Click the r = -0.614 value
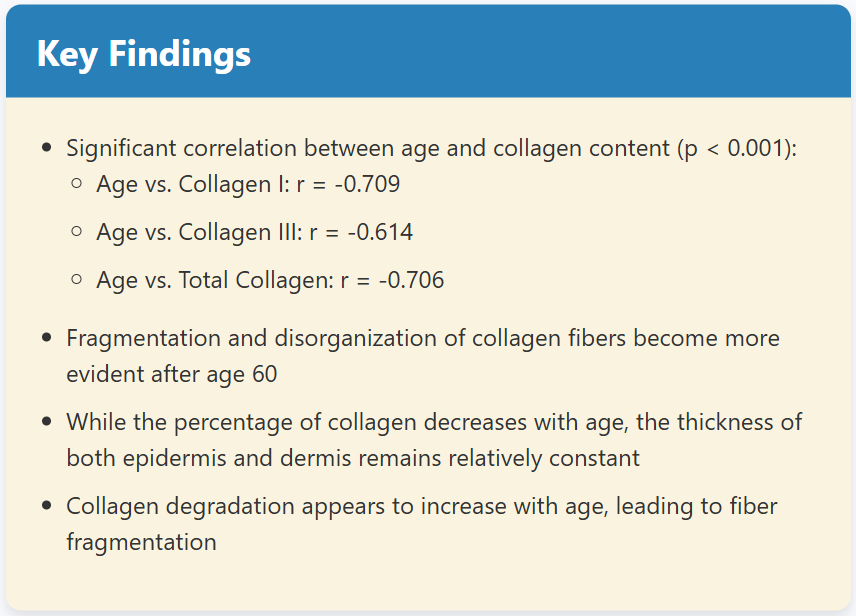 (x=361, y=233)
